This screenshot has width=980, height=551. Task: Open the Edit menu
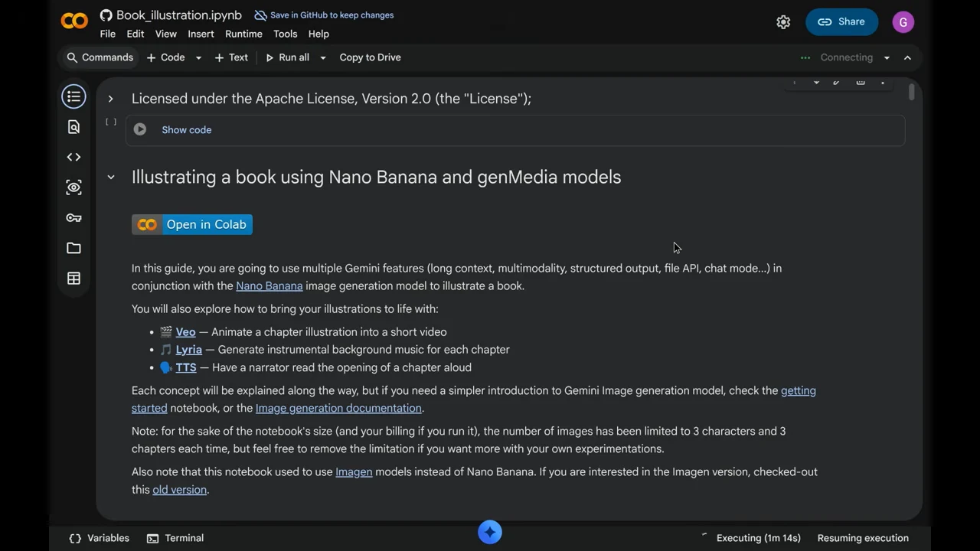(x=136, y=34)
